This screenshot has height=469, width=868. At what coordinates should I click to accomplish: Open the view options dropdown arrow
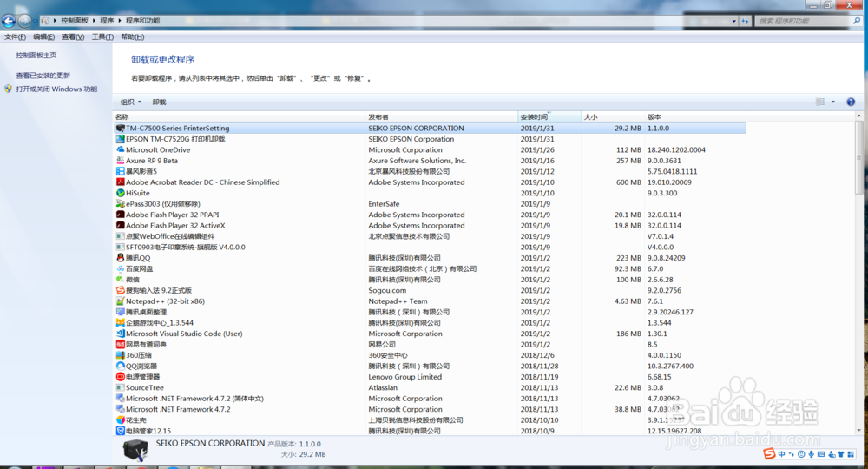[x=832, y=102]
